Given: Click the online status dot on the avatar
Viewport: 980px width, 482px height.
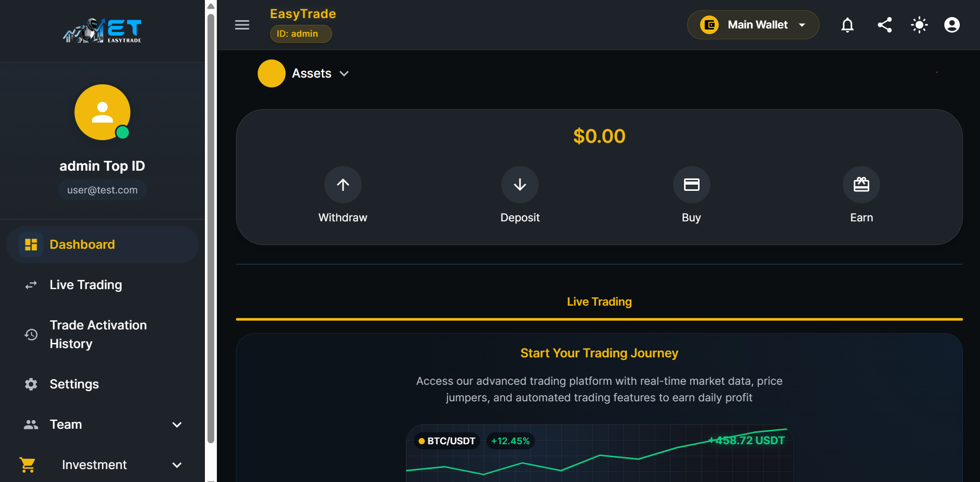Looking at the screenshot, I should [x=123, y=133].
